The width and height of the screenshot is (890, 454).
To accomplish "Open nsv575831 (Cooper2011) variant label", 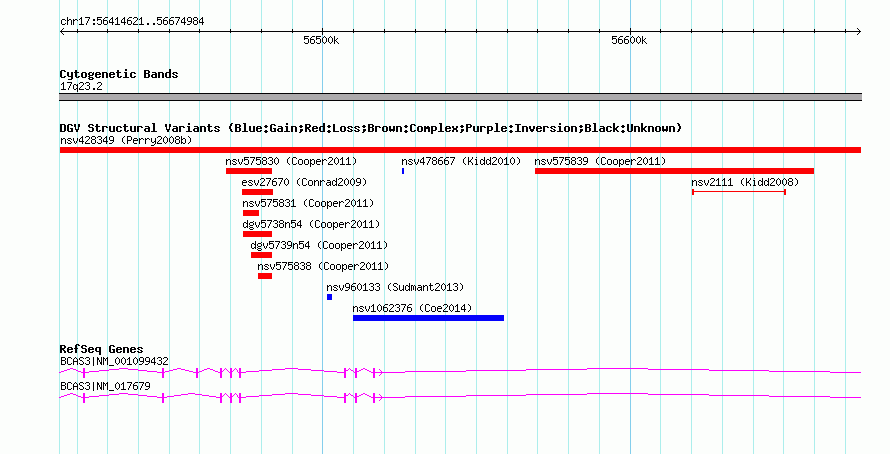I will point(308,203).
